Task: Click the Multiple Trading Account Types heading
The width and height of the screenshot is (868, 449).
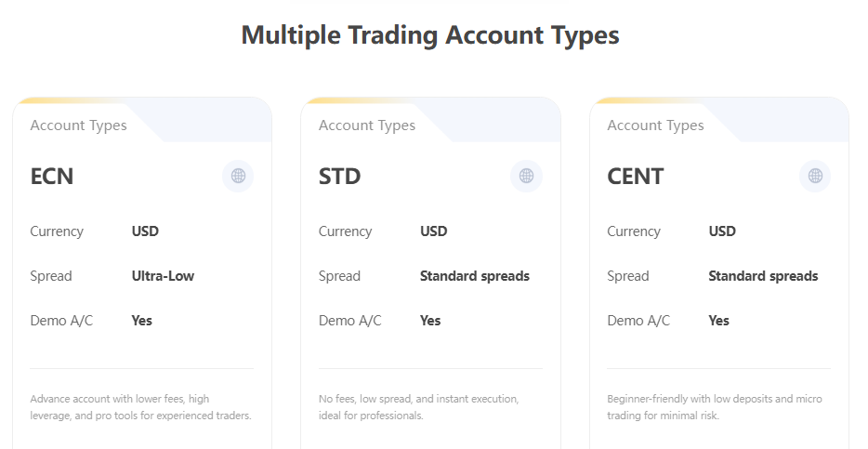Action: [430, 35]
